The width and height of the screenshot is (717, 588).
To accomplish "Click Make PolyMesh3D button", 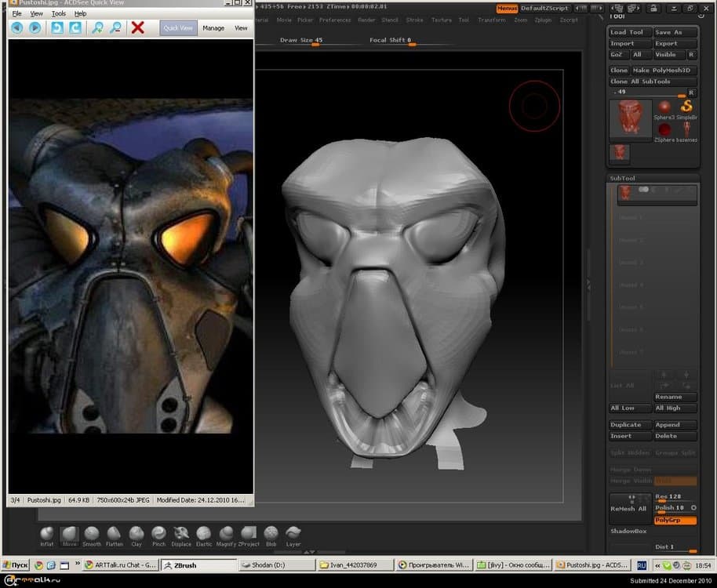I will pyautogui.click(x=664, y=71).
